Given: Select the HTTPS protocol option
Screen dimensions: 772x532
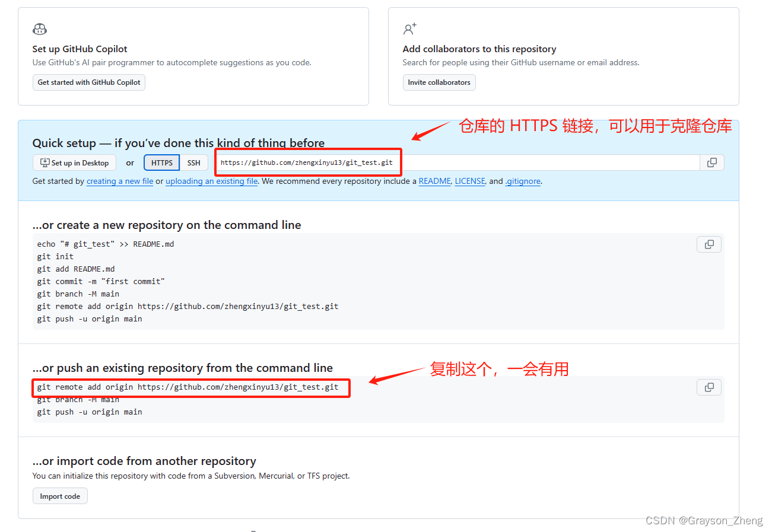Looking at the screenshot, I should click(x=162, y=163).
